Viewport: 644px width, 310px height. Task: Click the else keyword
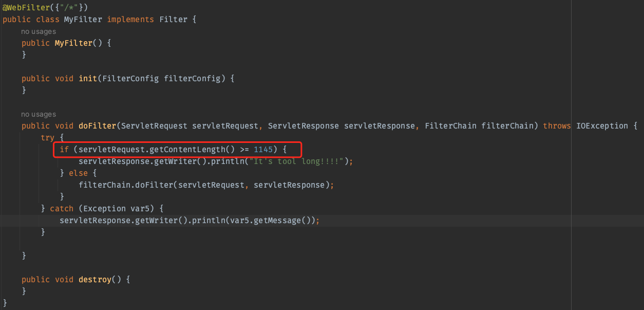pyautogui.click(x=78, y=173)
